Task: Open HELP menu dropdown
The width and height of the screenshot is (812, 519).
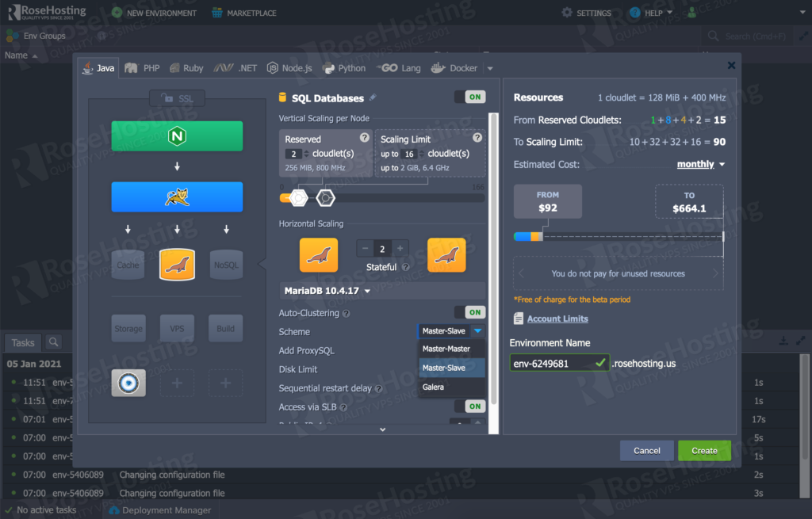Action: (651, 13)
